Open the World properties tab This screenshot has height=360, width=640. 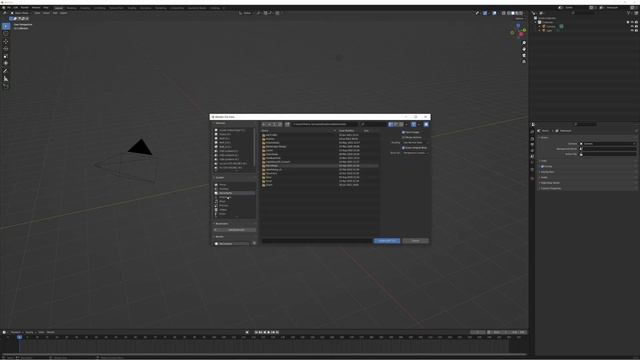[532, 162]
